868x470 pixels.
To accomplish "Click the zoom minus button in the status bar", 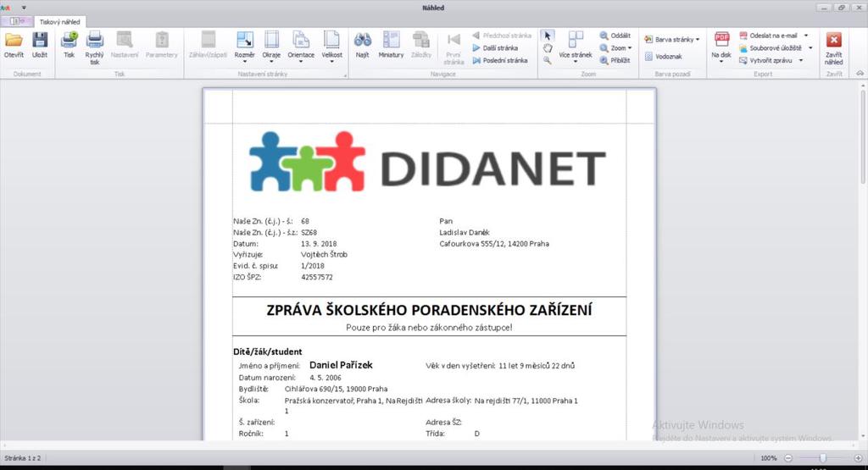I will (x=788, y=458).
